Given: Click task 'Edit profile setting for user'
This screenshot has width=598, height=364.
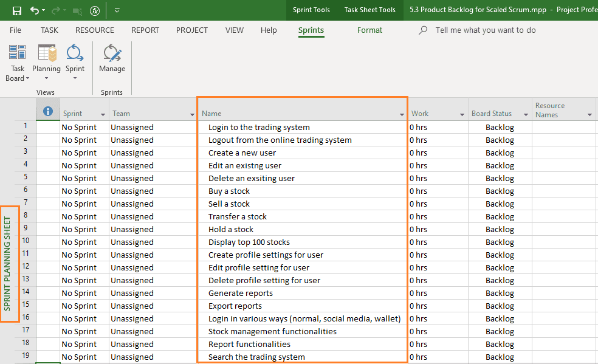Looking at the screenshot, I should (x=258, y=267).
